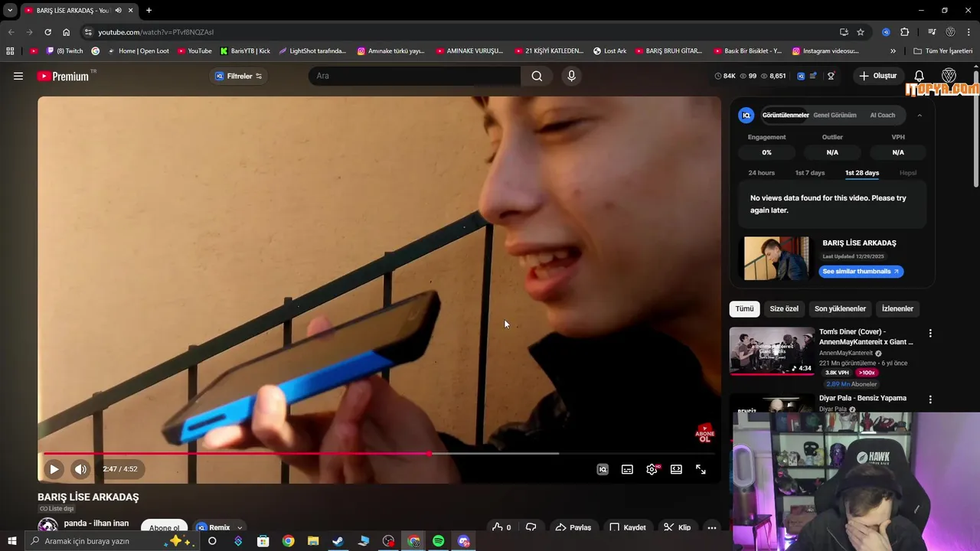Reload the page in browser toolbar

click(x=47, y=32)
